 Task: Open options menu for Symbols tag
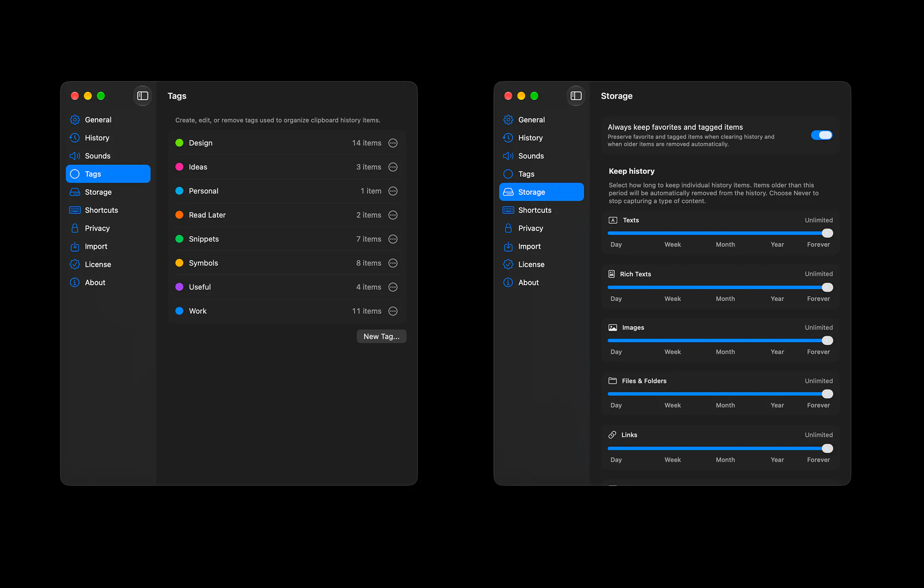point(393,263)
